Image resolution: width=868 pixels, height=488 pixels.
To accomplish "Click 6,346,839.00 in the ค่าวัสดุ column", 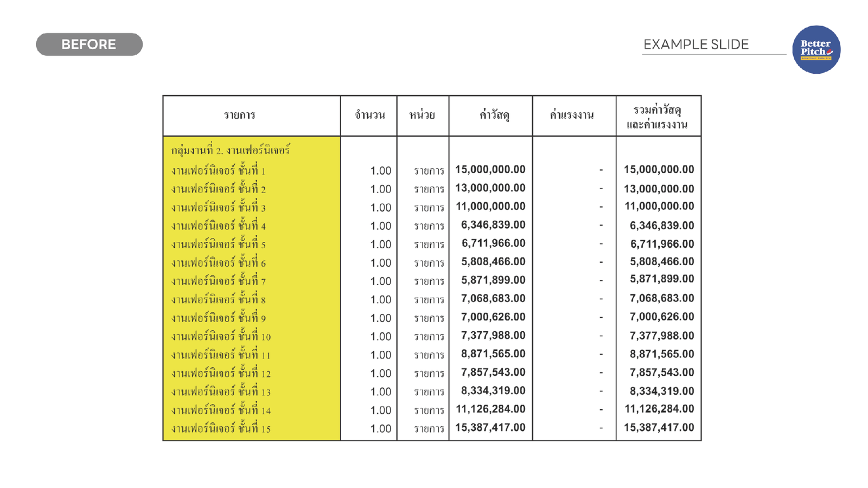I will (493, 225).
